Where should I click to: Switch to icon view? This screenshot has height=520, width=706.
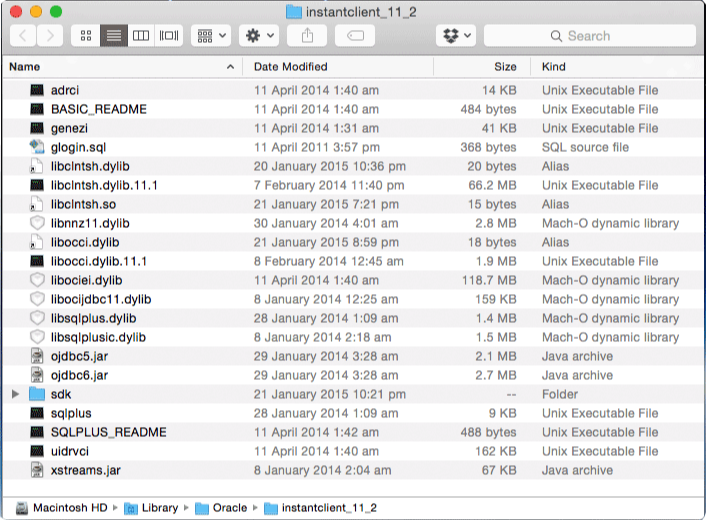[86, 36]
